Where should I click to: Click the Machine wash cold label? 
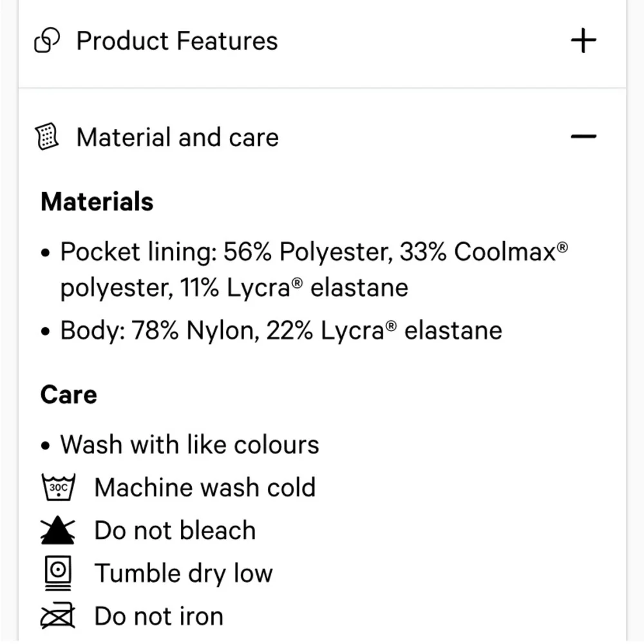205,488
